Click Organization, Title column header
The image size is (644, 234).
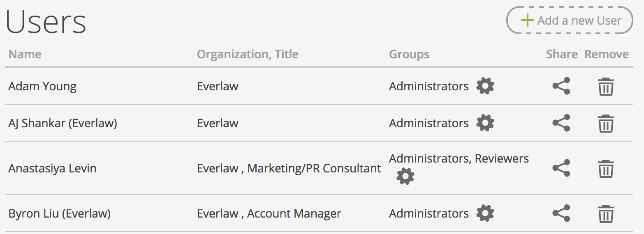point(248,54)
